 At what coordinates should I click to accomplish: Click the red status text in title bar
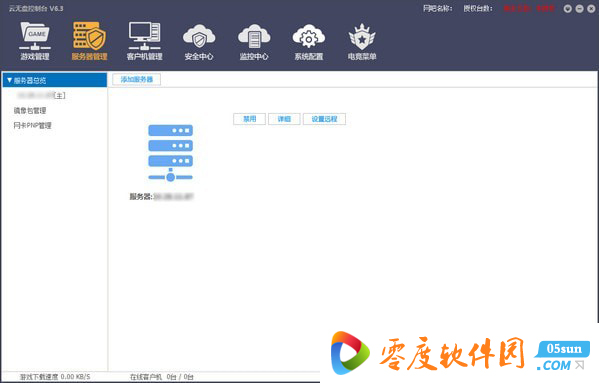tap(529, 8)
